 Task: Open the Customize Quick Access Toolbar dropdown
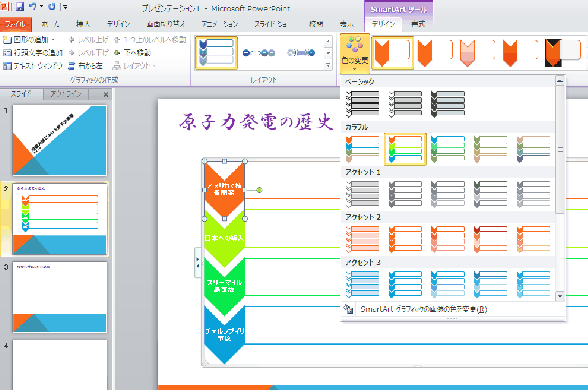click(x=65, y=6)
